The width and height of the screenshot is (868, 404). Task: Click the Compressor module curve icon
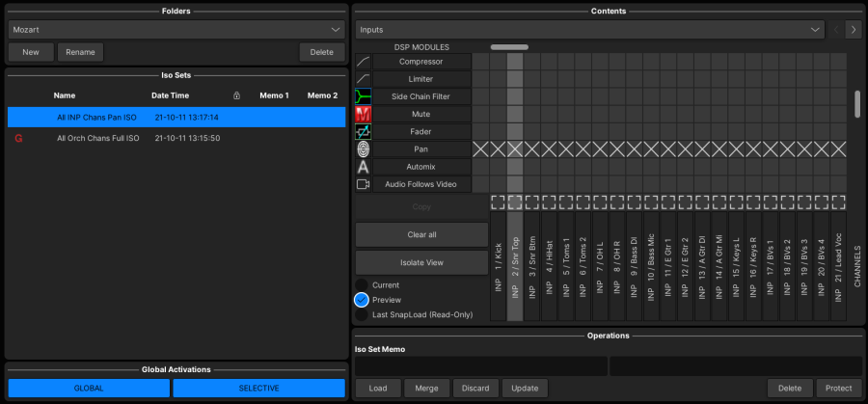[364, 62]
